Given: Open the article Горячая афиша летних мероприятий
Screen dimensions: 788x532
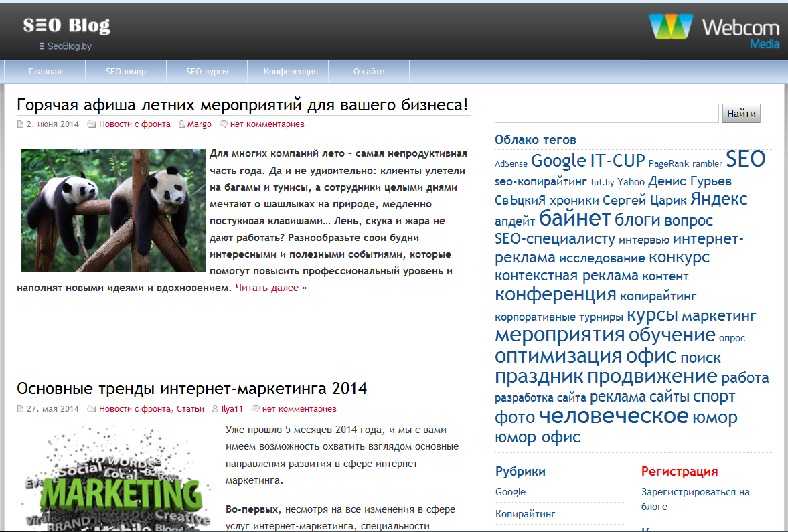Looking at the screenshot, I should (x=242, y=104).
